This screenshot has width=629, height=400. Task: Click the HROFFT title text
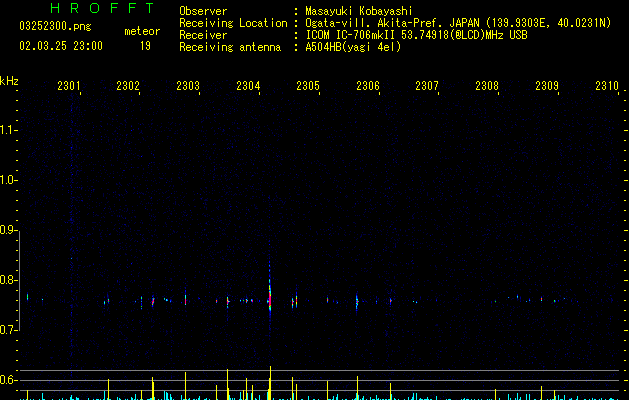click(x=102, y=8)
